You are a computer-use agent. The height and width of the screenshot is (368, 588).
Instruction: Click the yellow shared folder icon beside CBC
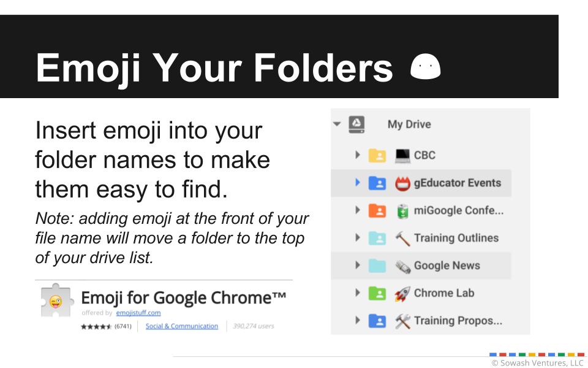coord(377,155)
